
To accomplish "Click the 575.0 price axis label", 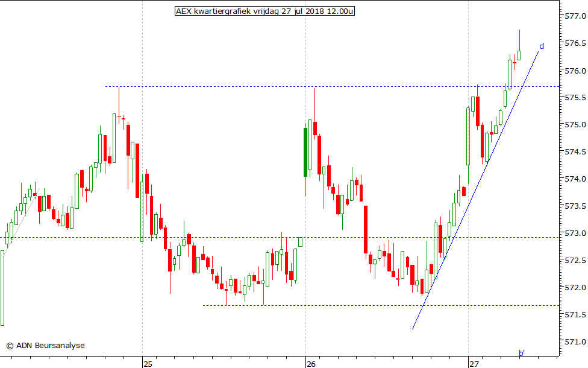I will 575,125.
